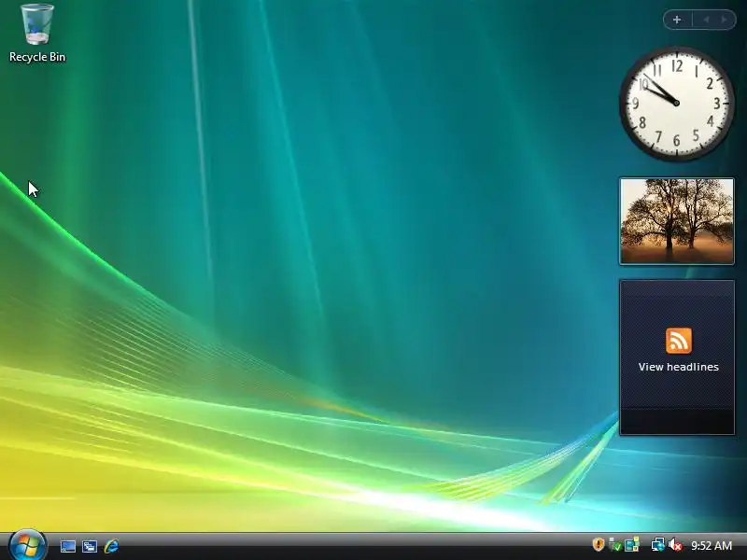Click the View headlines link
Viewport: 747px width, 560px height.
tap(679, 367)
